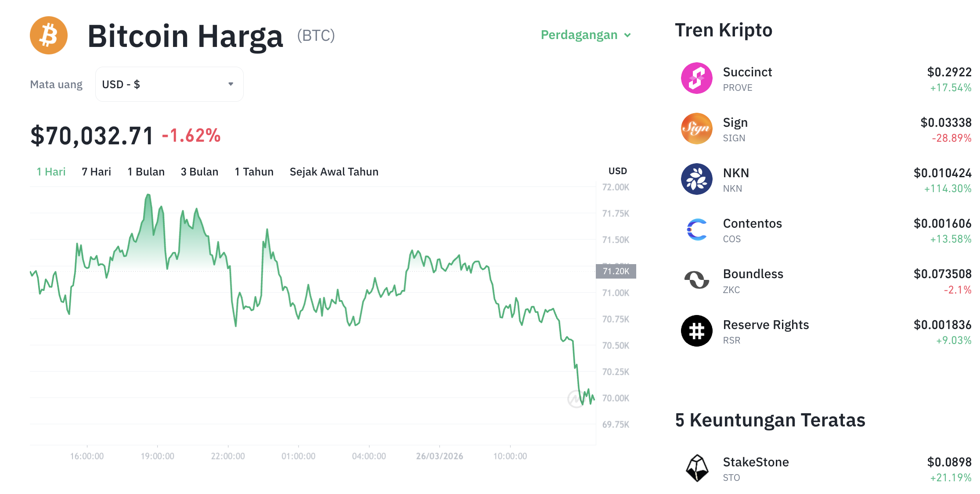Click the Sign token icon
The height and width of the screenshot is (494, 980).
[697, 129]
